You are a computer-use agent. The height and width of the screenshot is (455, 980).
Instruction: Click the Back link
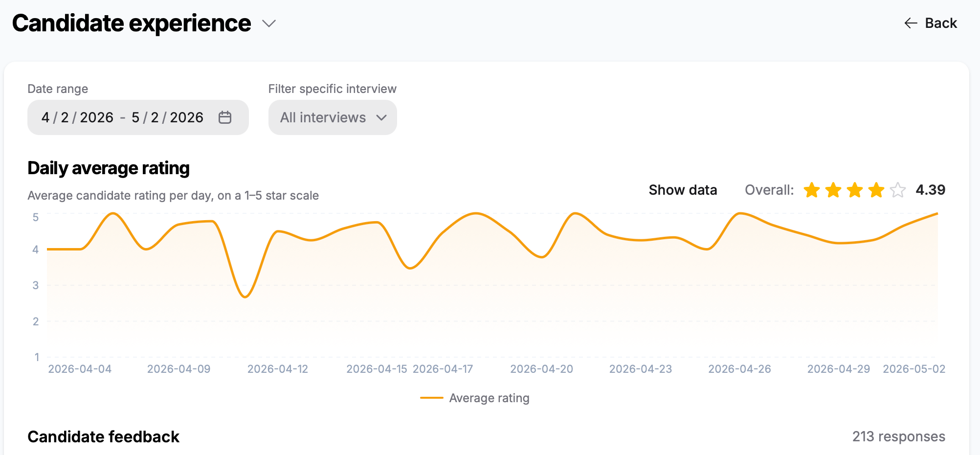tap(930, 23)
